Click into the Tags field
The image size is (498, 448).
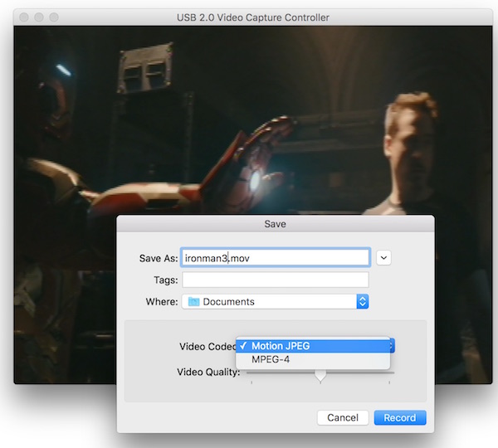275,280
